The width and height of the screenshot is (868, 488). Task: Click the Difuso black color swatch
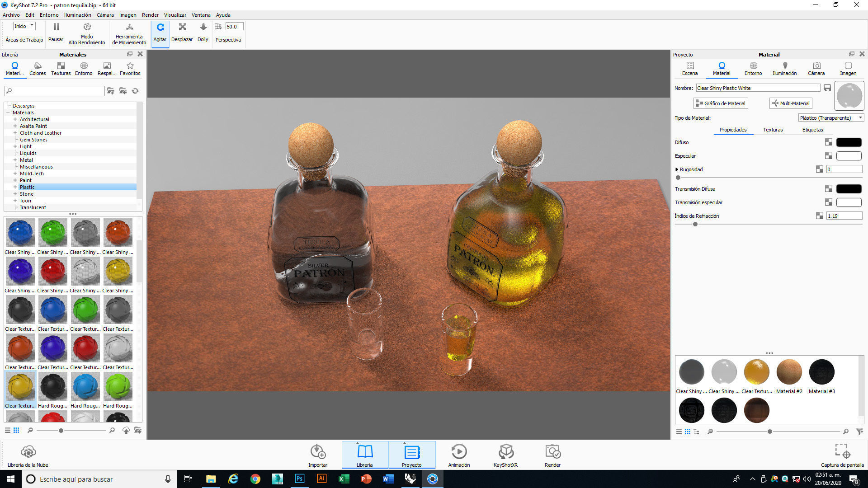(849, 142)
